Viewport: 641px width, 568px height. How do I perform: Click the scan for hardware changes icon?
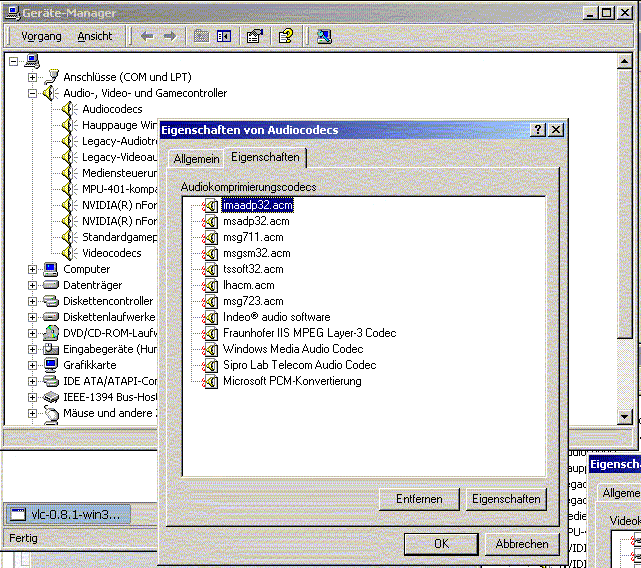coord(324,36)
